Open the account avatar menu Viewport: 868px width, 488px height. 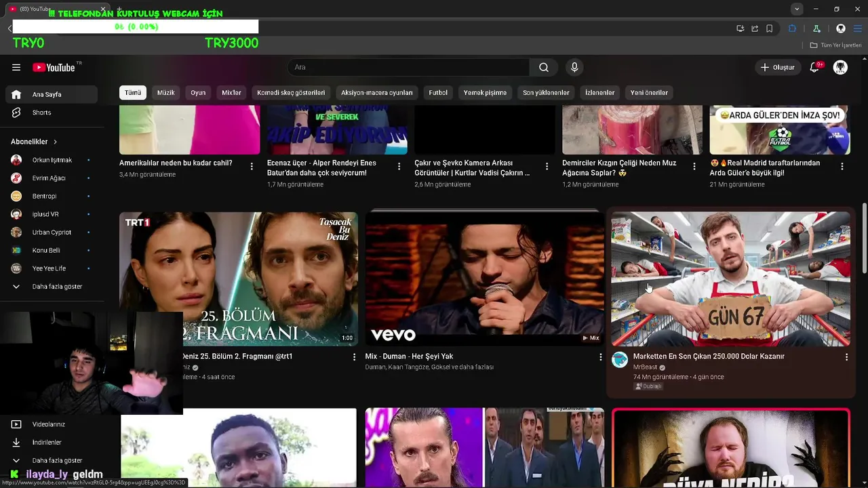click(x=841, y=67)
